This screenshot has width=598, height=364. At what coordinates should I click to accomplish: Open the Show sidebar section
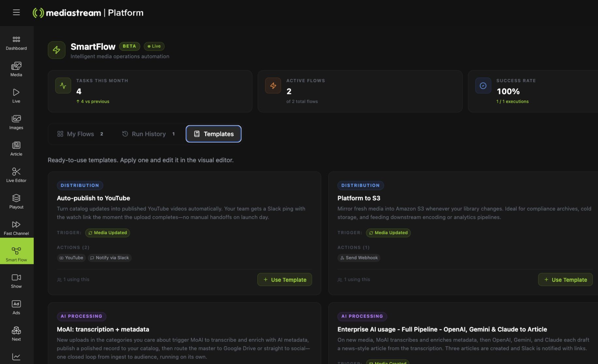click(x=16, y=281)
